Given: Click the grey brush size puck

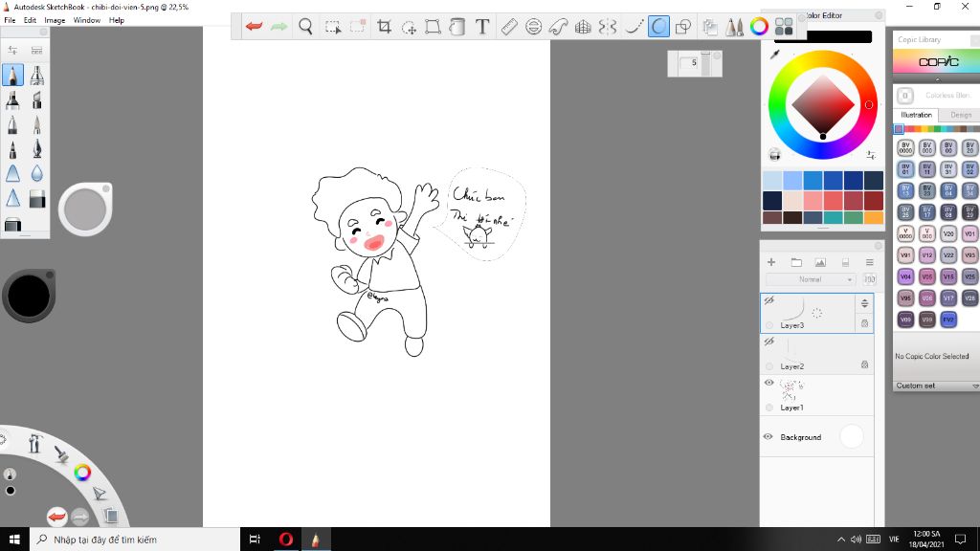Looking at the screenshot, I should [85, 209].
